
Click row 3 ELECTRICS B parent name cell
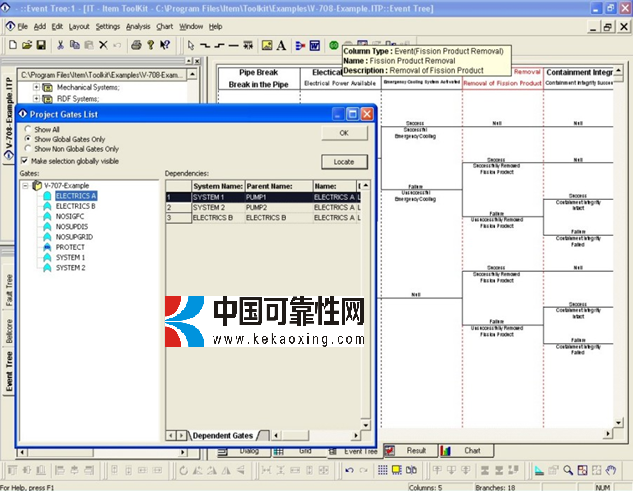279,218
